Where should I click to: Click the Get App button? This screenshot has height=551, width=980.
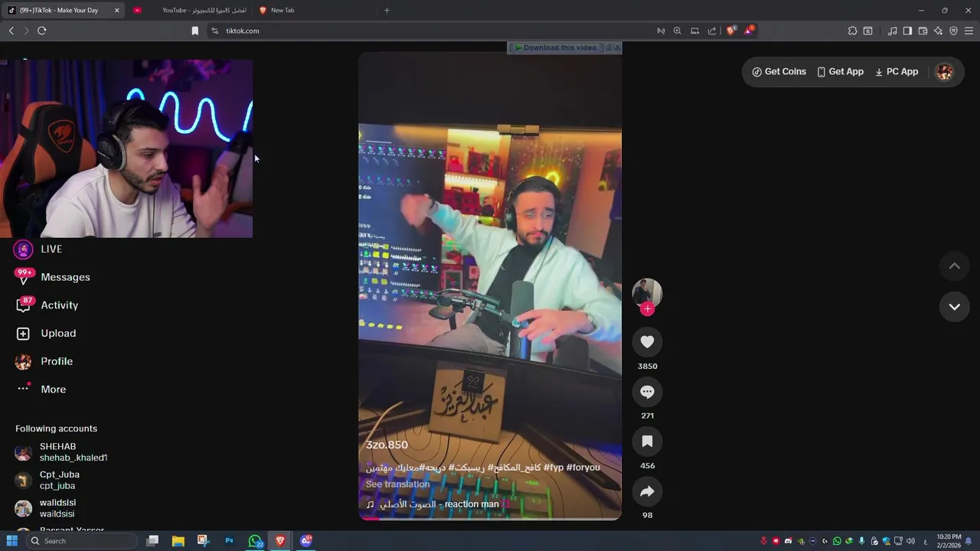click(840, 72)
